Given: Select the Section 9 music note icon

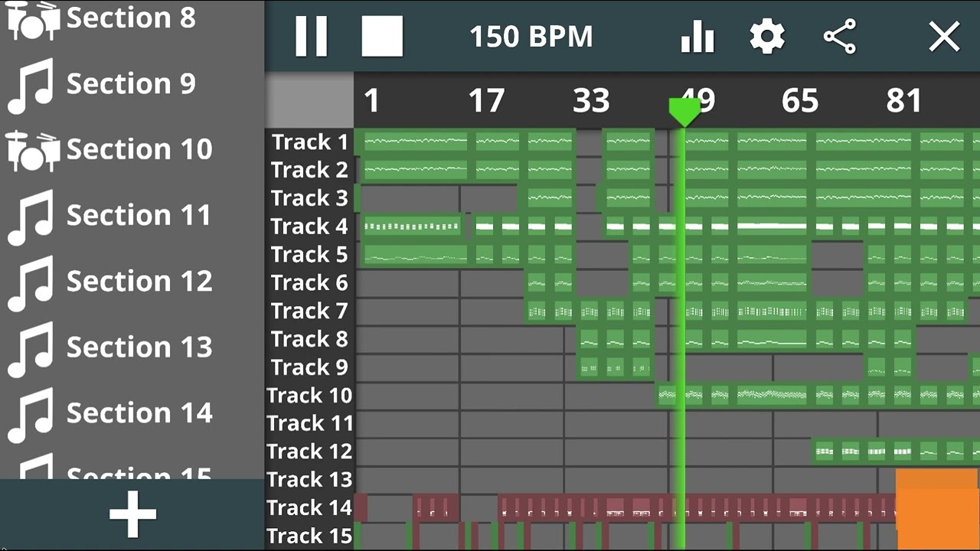Looking at the screenshot, I should pyautogui.click(x=31, y=85).
